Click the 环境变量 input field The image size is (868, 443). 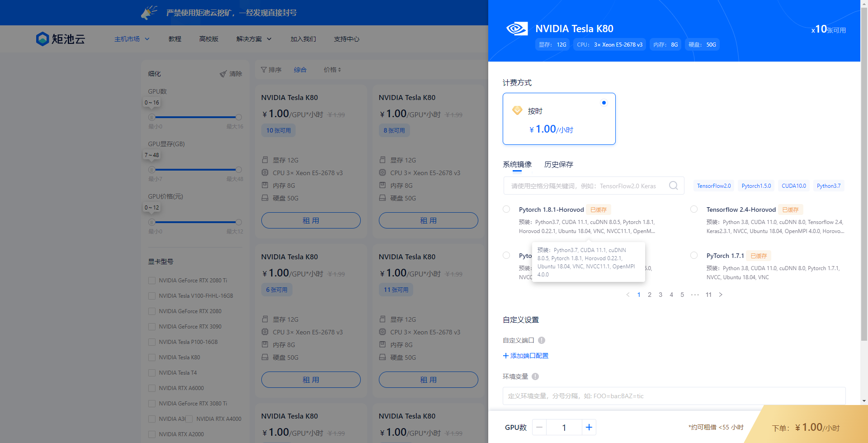pyautogui.click(x=674, y=396)
